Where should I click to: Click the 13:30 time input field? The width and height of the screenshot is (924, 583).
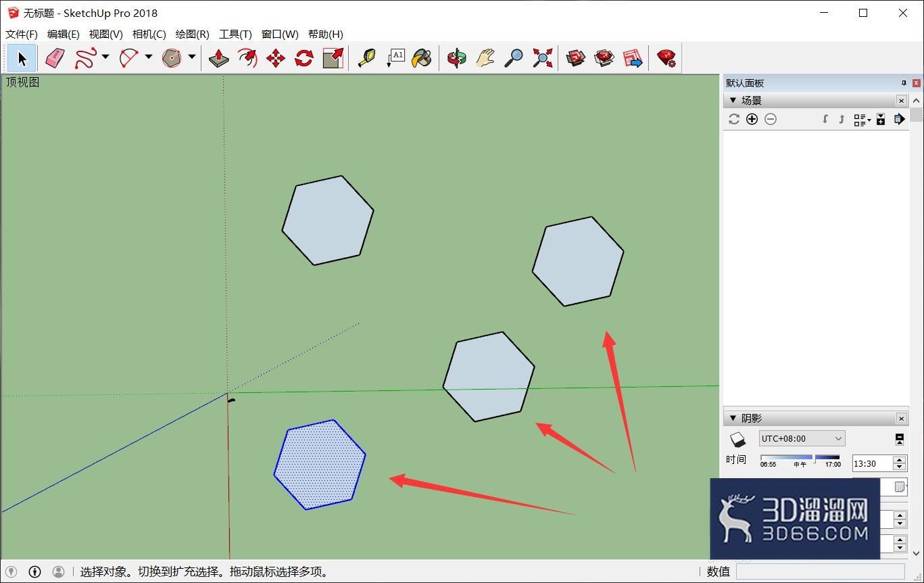pos(872,463)
